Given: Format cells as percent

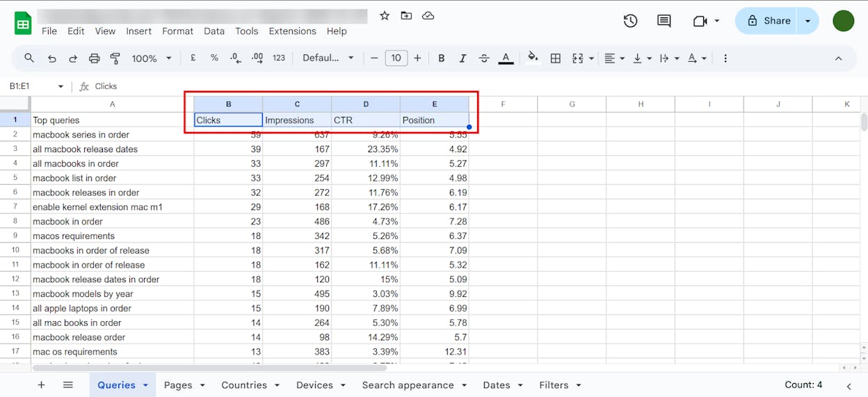Looking at the screenshot, I should 214,58.
